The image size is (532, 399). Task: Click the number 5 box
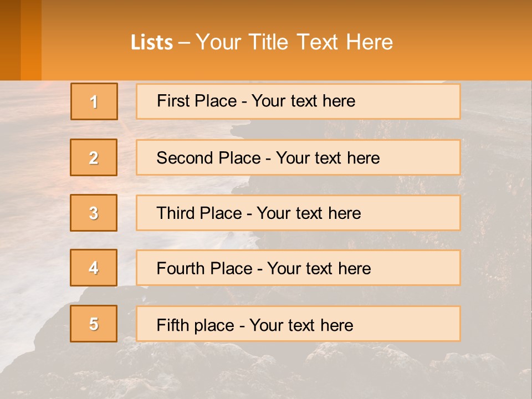pyautogui.click(x=94, y=324)
